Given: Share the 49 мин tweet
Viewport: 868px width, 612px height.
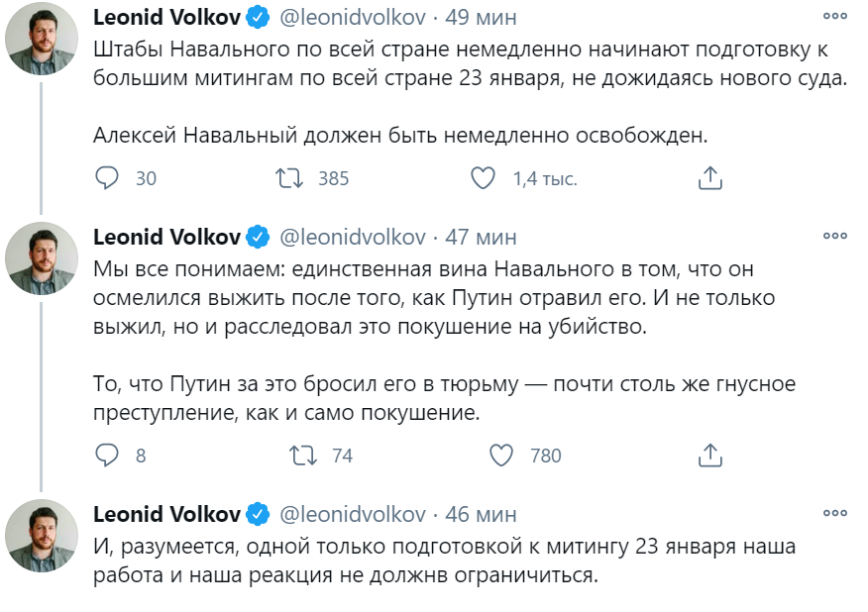Looking at the screenshot, I should point(709,178).
